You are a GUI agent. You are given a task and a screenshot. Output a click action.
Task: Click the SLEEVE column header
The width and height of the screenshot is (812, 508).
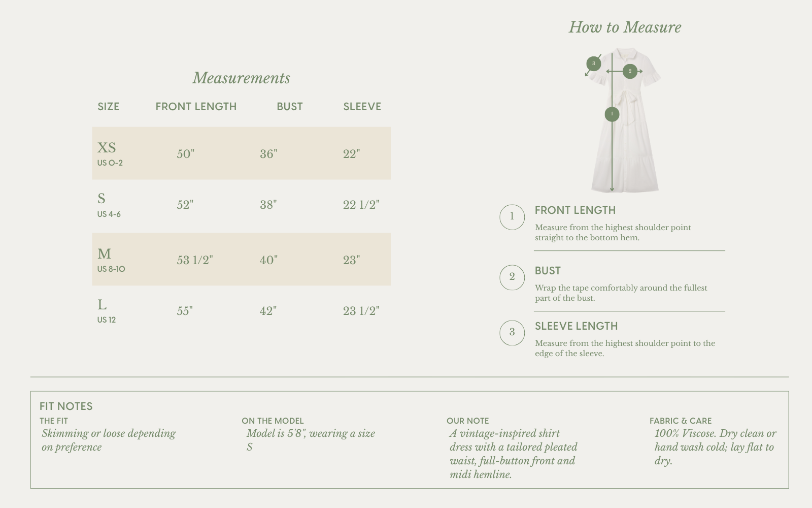pos(362,107)
